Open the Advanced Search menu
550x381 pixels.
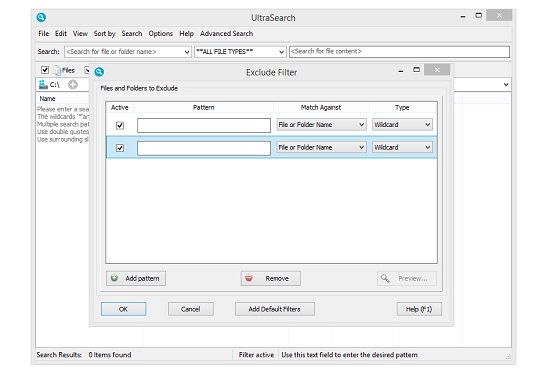pyautogui.click(x=226, y=33)
